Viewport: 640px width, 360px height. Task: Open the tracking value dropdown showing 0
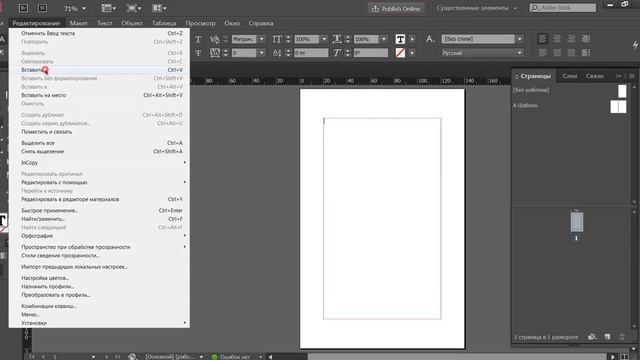tap(262, 53)
